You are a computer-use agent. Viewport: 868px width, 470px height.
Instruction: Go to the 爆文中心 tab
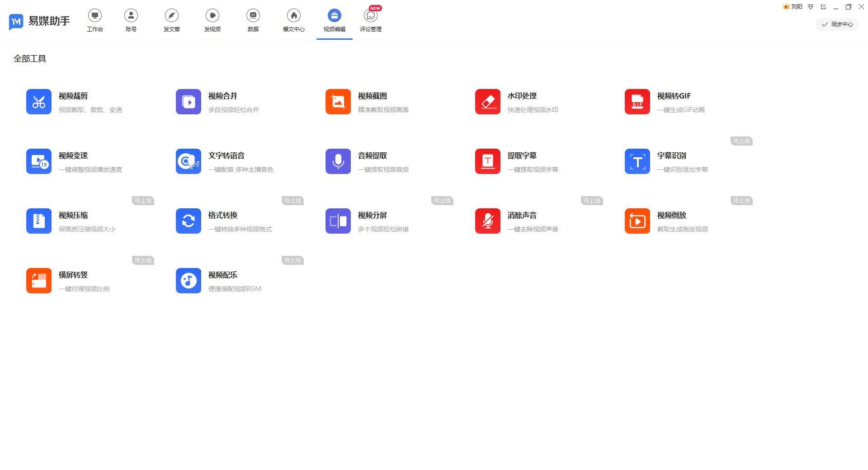pos(294,20)
